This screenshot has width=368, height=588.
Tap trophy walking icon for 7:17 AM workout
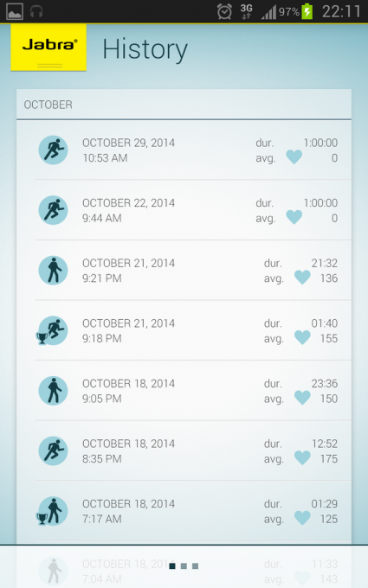pyautogui.click(x=52, y=511)
